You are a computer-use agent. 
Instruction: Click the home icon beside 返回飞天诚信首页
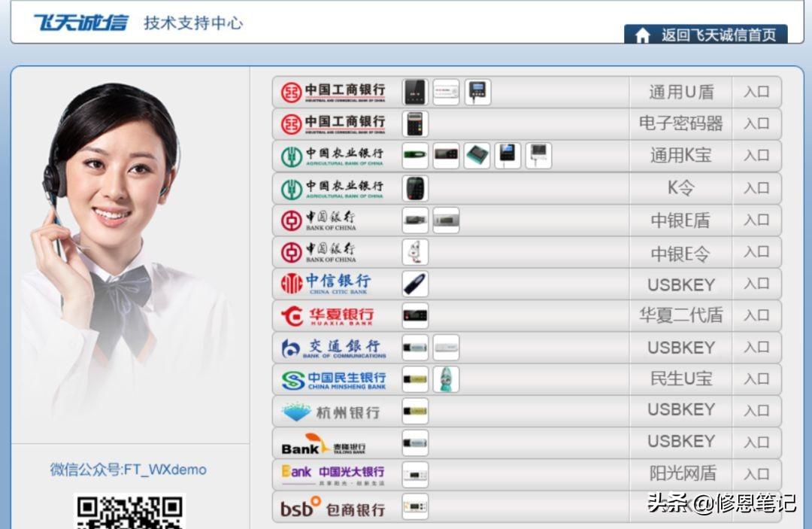coord(643,35)
